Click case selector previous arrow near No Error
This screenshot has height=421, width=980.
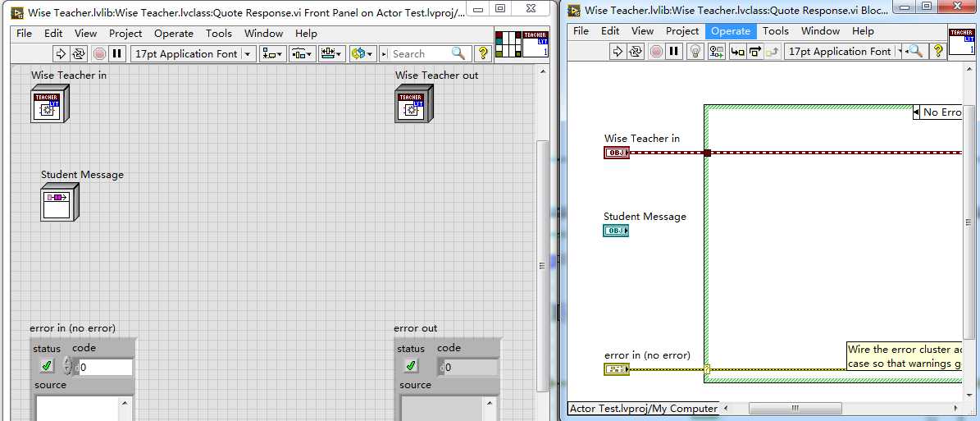pos(917,112)
